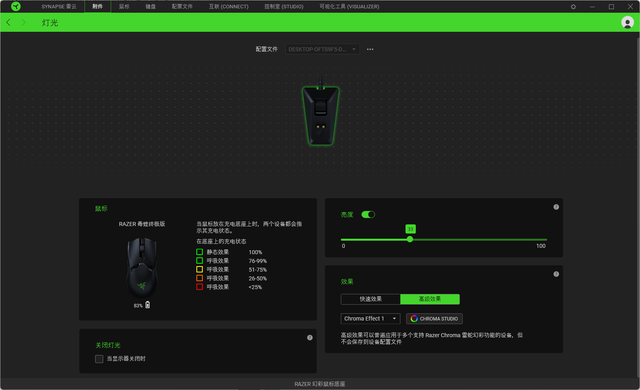Click yellow 呼吸效果 51-75% color box

pos(200,270)
